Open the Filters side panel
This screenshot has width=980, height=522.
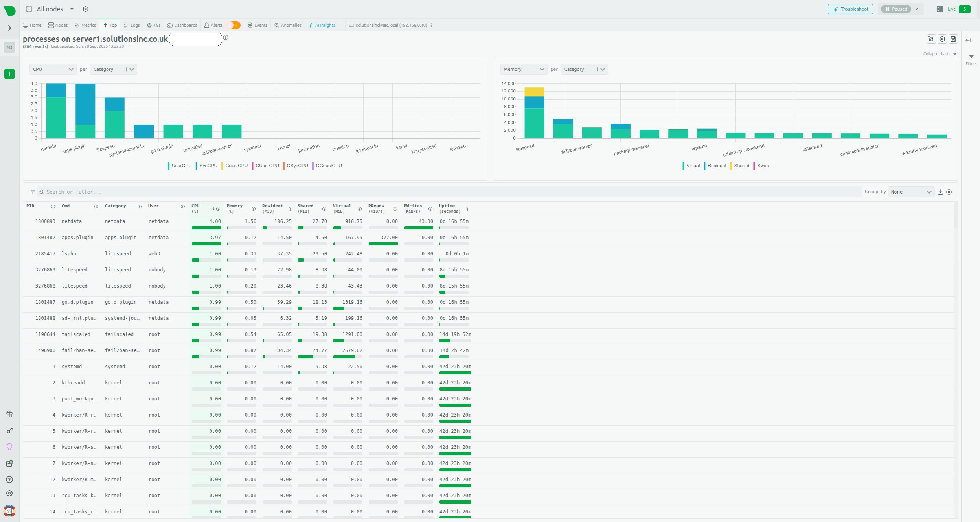pos(971,59)
